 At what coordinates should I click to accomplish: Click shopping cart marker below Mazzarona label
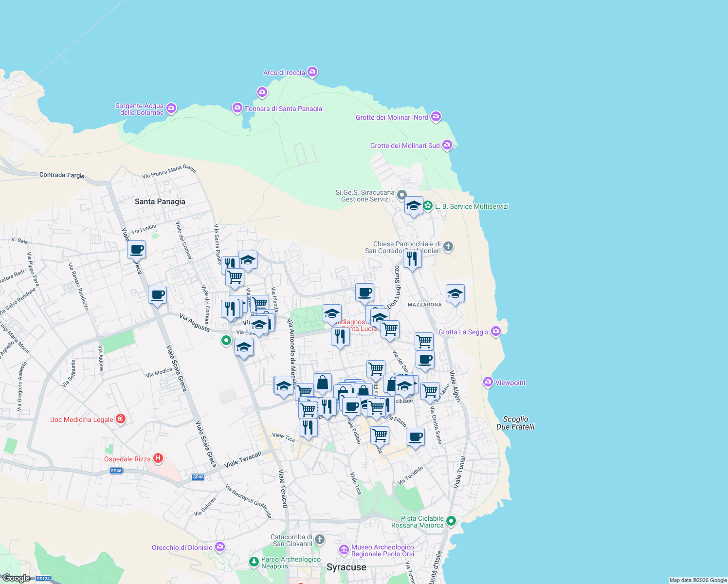tap(424, 343)
